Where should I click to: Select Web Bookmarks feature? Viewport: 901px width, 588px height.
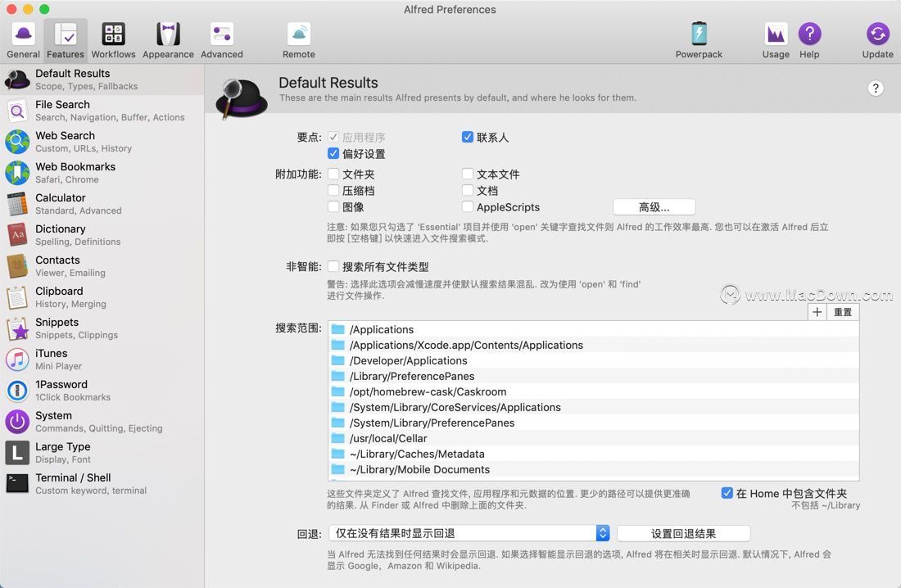tap(102, 173)
